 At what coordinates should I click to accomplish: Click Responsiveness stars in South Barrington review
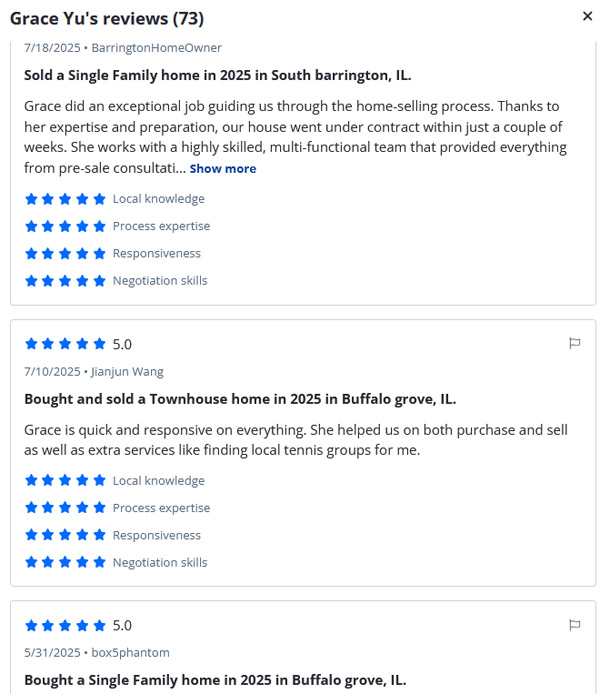[65, 253]
